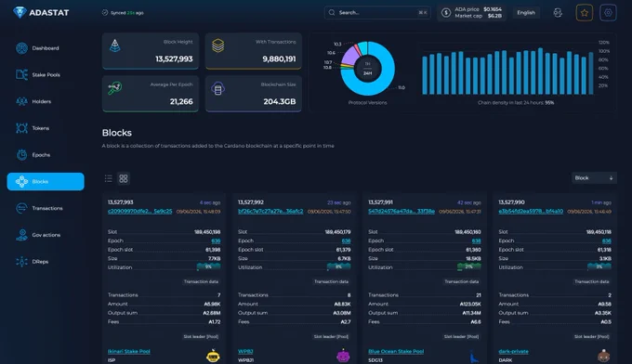Click the ADA price dollar icon
632x364 pixels.
tap(446, 12)
